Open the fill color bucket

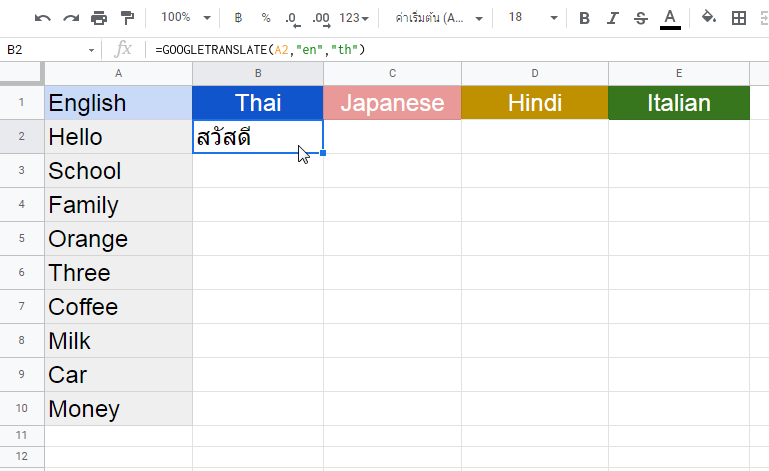coord(709,18)
